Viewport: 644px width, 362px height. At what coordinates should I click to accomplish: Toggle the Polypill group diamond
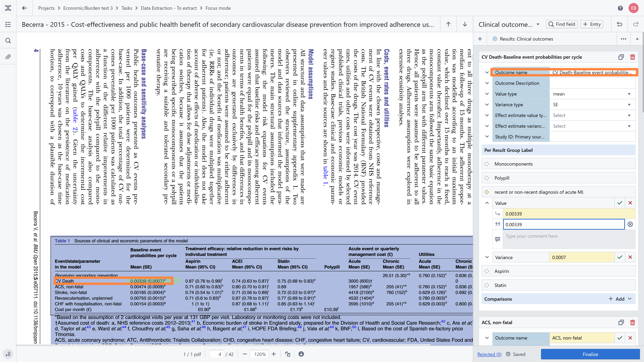[487, 178]
